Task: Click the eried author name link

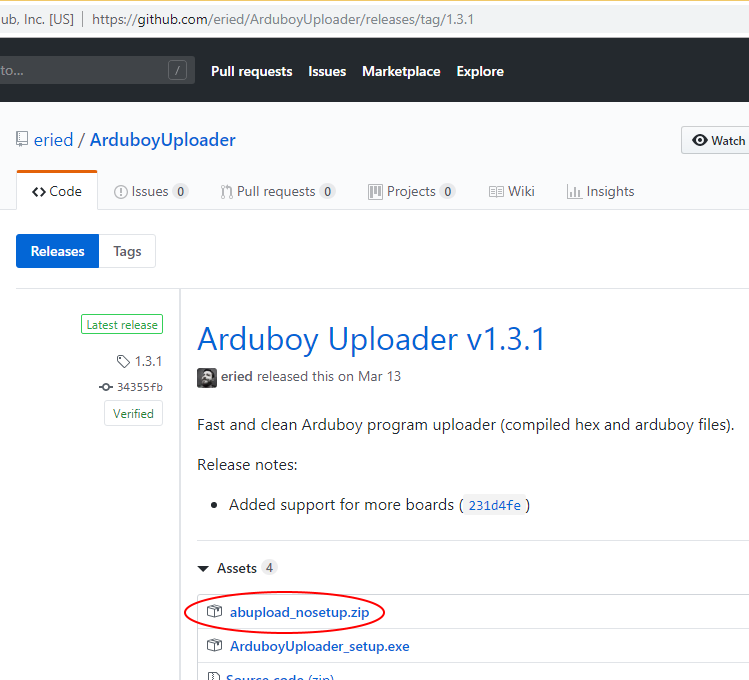Action: [236, 376]
